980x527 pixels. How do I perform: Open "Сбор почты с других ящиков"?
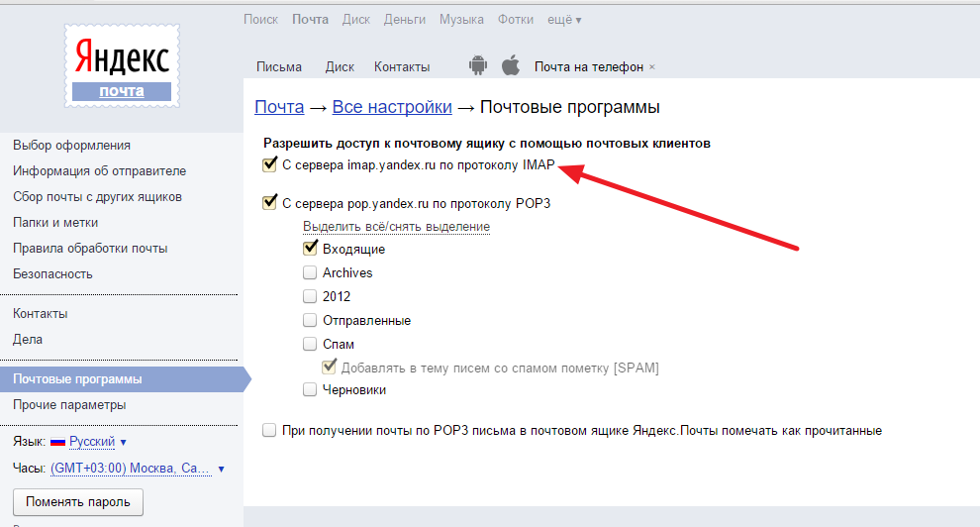97,197
